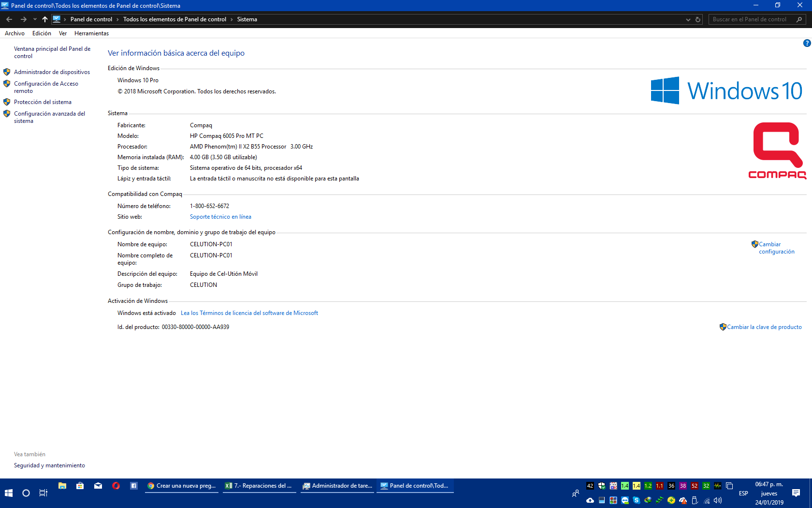Open Task View on taskbar
812x508 pixels.
click(43, 493)
